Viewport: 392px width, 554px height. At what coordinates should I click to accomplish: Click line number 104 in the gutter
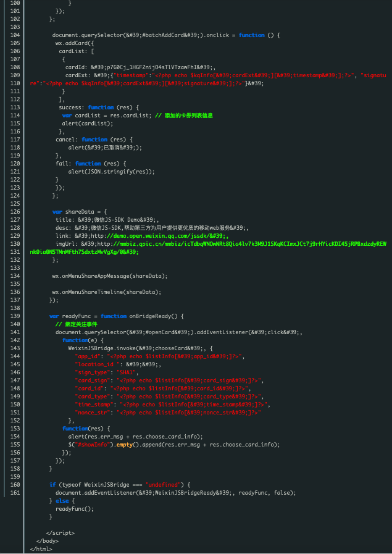tap(15, 35)
